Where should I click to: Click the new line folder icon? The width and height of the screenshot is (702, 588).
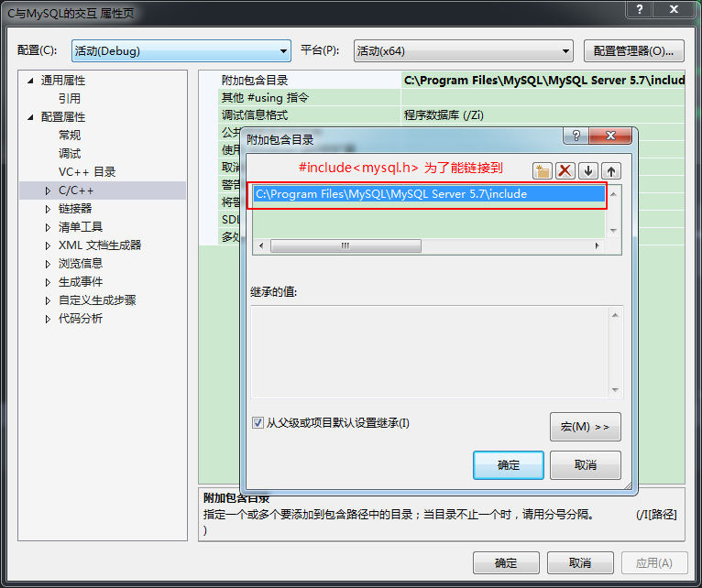click(x=543, y=171)
